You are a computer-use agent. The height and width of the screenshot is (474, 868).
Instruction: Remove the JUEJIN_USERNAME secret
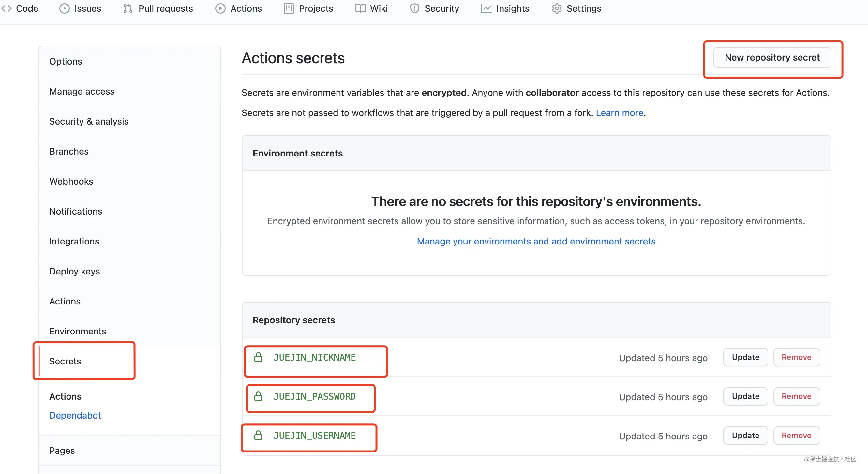[796, 435]
